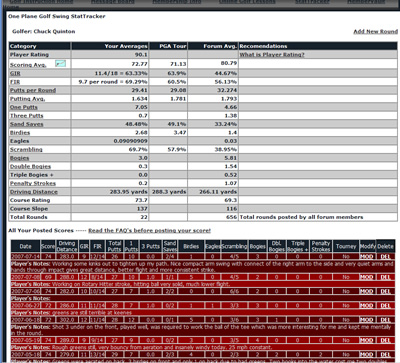This screenshot has width=400, height=363.
Task: Click MOD on the 2007-05-19 round
Action: click(367, 340)
